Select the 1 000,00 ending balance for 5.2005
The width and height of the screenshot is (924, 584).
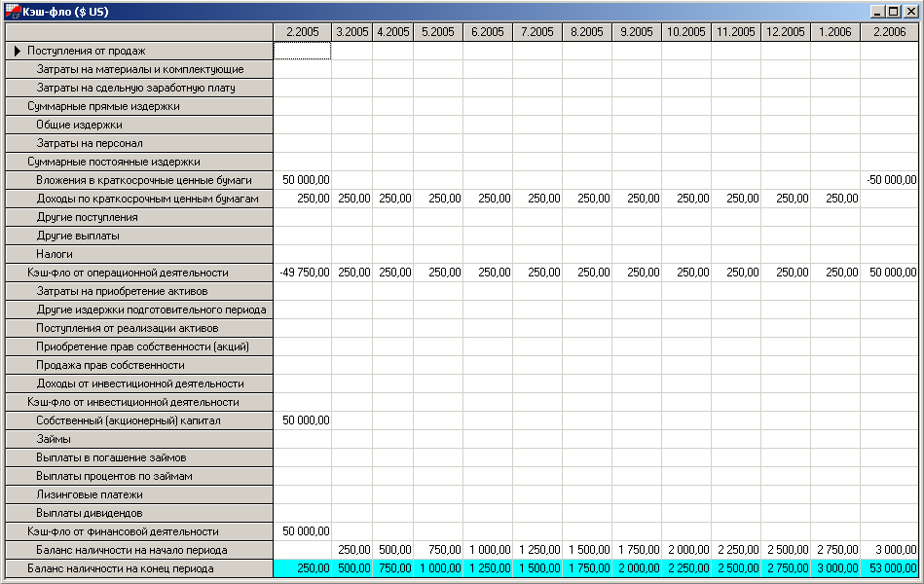[438, 568]
